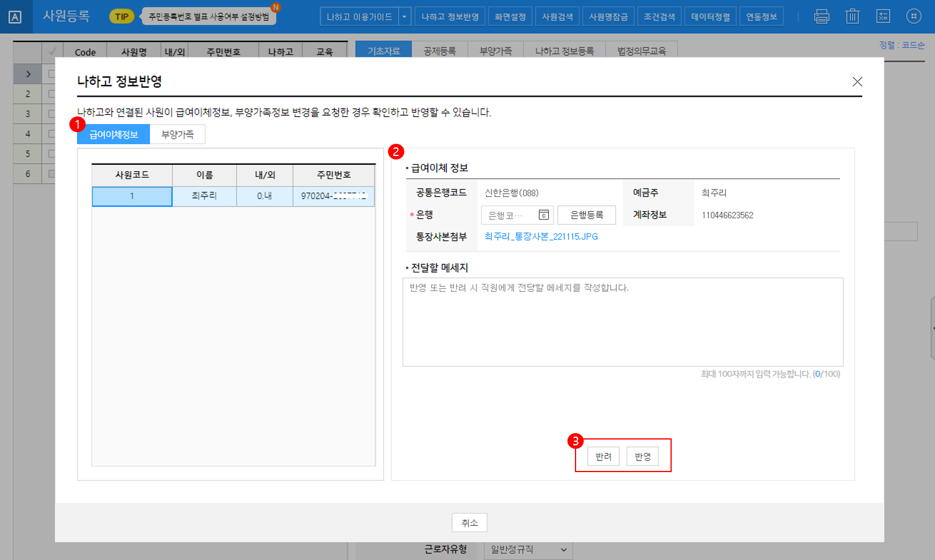Click account number 110446623562

[x=727, y=215]
